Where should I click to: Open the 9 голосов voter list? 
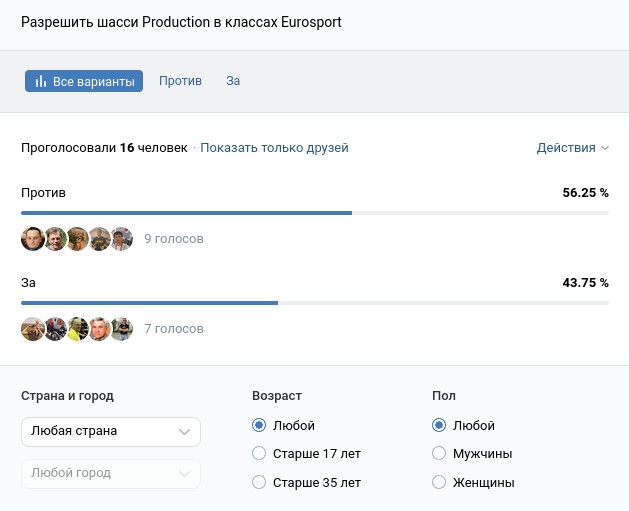point(173,239)
